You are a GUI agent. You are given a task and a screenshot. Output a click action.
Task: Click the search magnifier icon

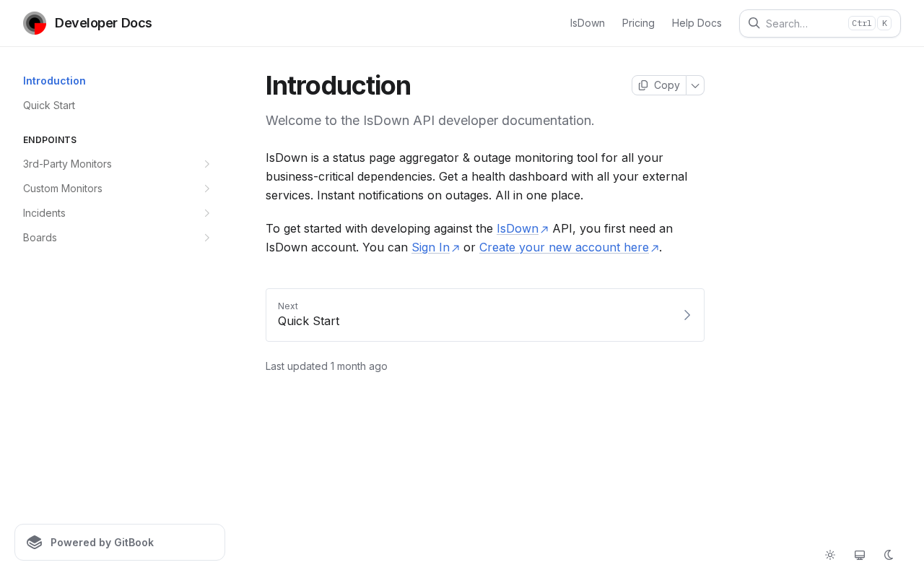pos(754,23)
